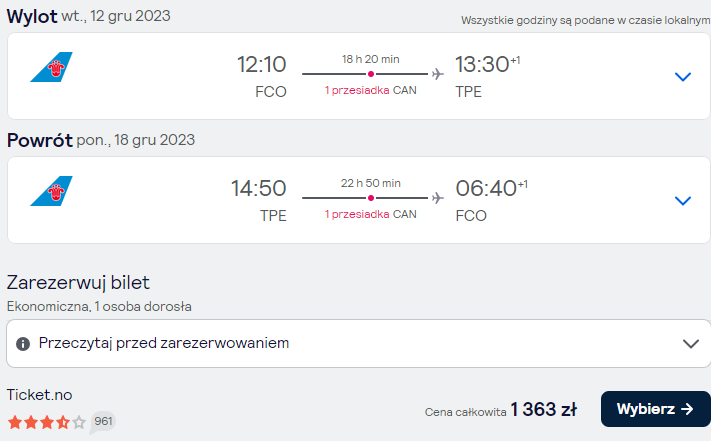Click the return flight airplane icon

tap(438, 198)
